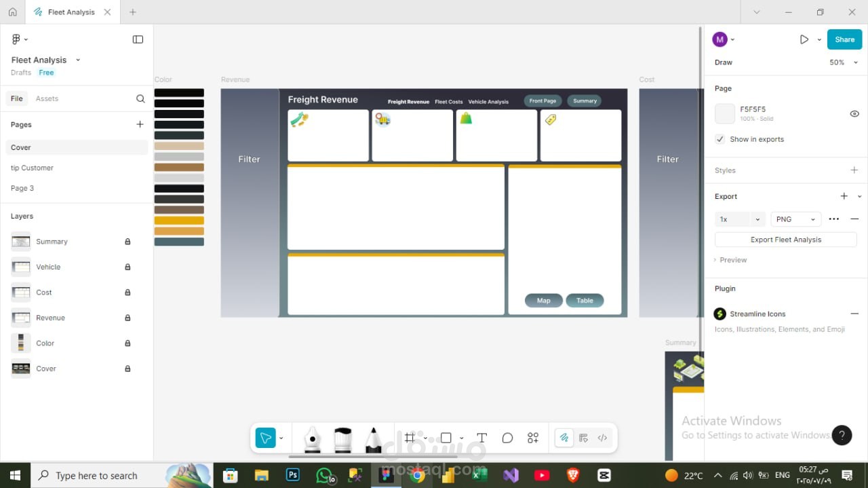Viewport: 868px width, 488px height.
Task: Search layers with magnifier icon
Action: 140,98
